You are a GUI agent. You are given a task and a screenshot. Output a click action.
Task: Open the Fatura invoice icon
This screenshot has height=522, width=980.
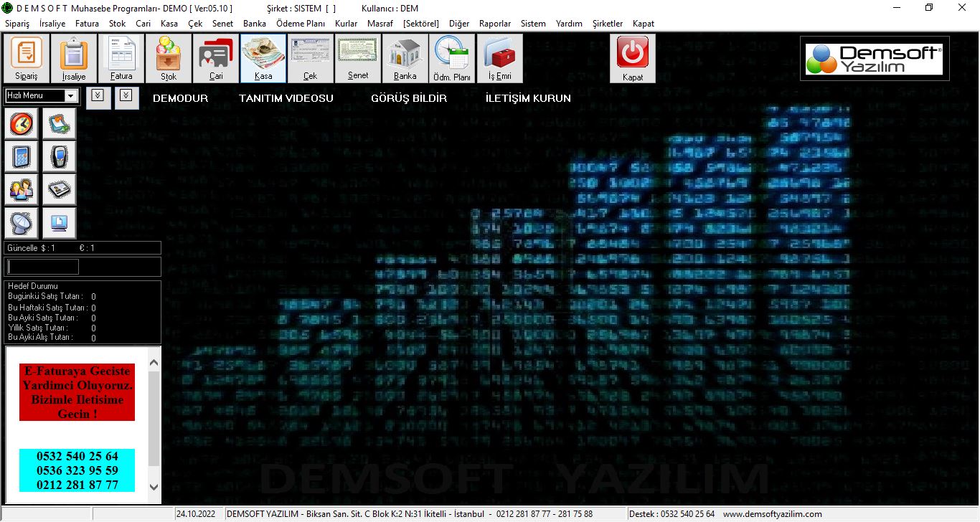point(121,59)
